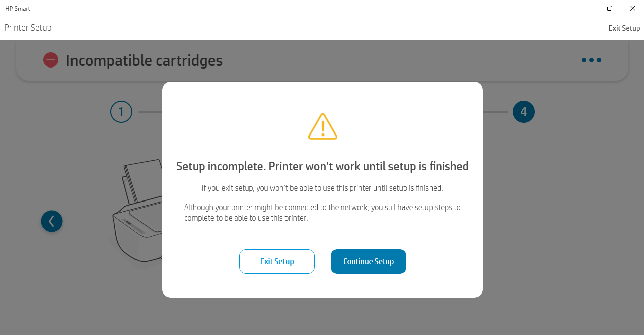
Task: Click the progress line leading to step 4
Action: point(495,112)
